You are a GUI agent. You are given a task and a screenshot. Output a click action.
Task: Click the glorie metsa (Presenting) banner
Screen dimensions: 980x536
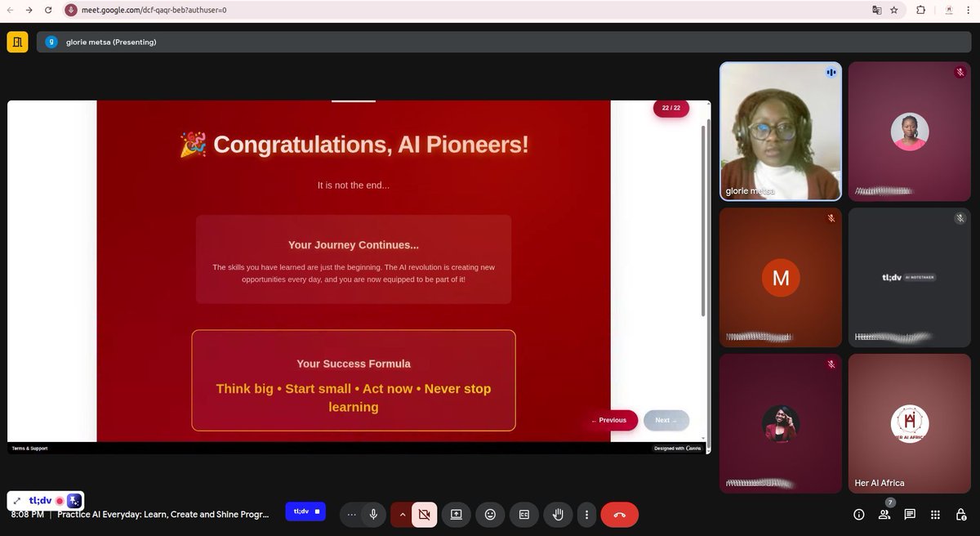tap(503, 42)
